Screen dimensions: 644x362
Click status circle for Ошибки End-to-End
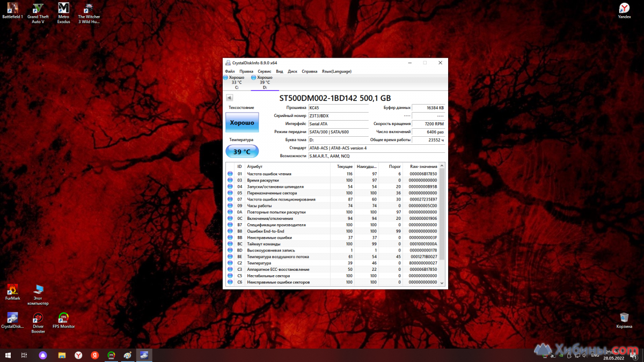(230, 231)
